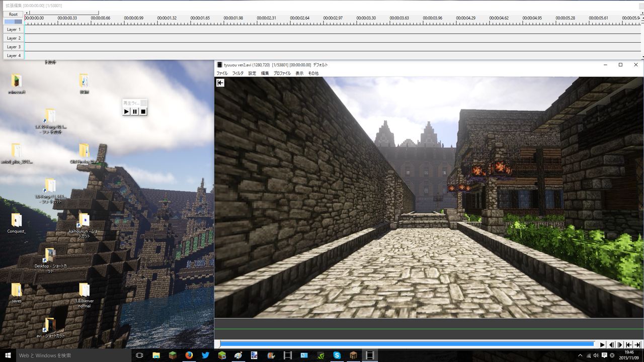Toggle Layer 4 in the extended edit timeline
Image resolution: width=644 pixels, height=362 pixels.
tap(13, 55)
